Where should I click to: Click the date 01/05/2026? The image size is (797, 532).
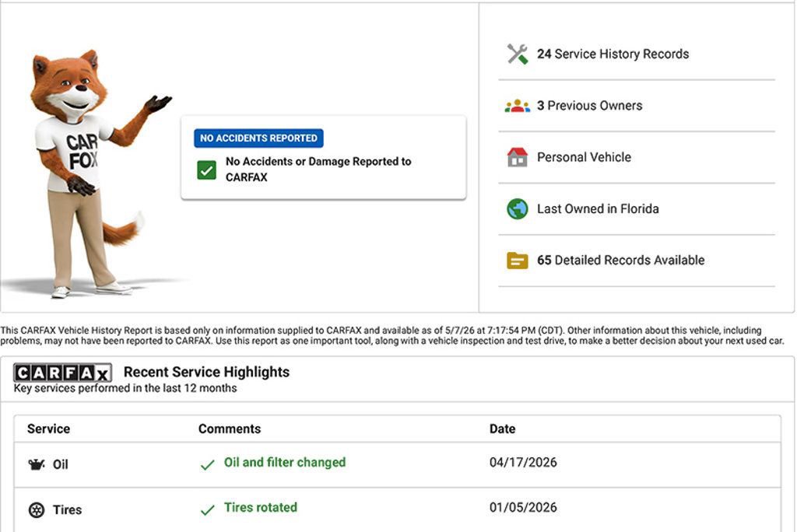coord(523,508)
